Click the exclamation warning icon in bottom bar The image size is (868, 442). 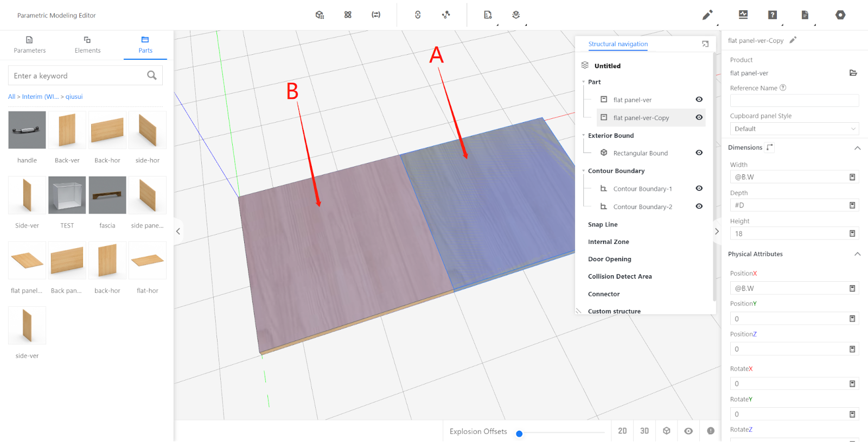[711, 431]
